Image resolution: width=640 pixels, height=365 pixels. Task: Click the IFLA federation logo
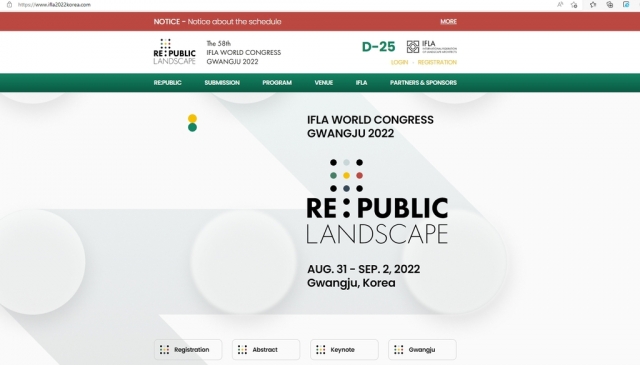click(x=431, y=47)
